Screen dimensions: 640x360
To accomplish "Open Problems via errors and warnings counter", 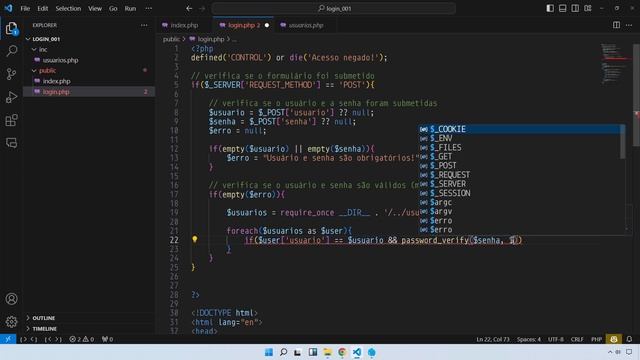I will [x=82, y=339].
